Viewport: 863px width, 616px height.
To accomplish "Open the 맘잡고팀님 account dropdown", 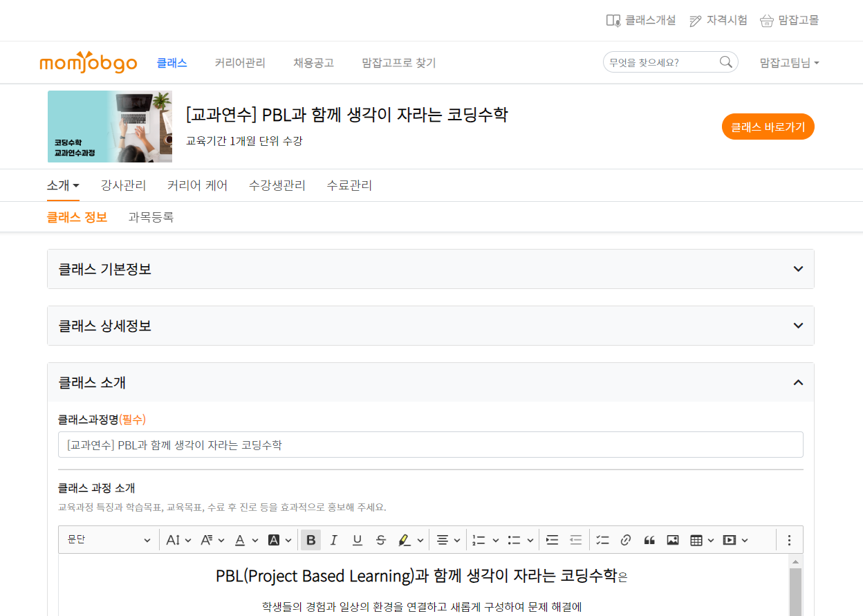I will click(789, 63).
